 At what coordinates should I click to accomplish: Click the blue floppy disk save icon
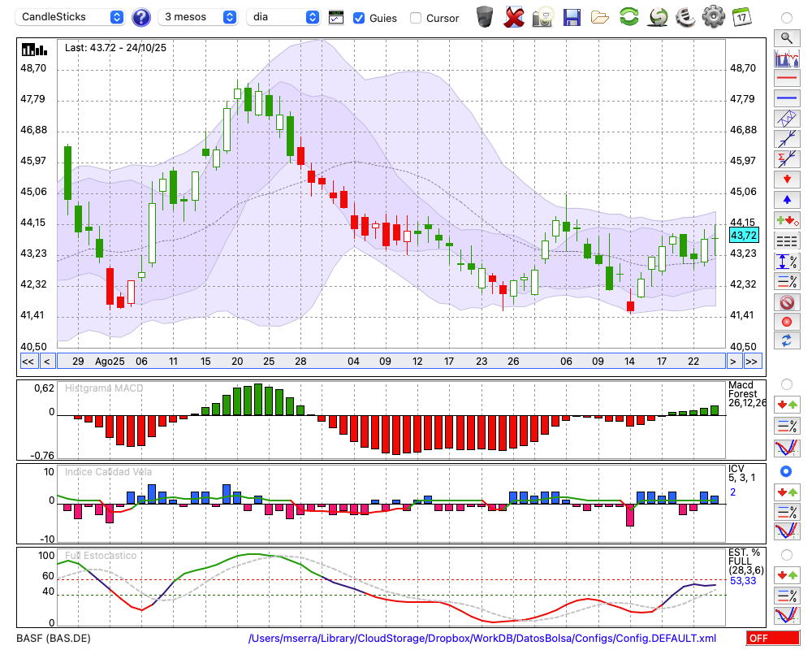572,17
